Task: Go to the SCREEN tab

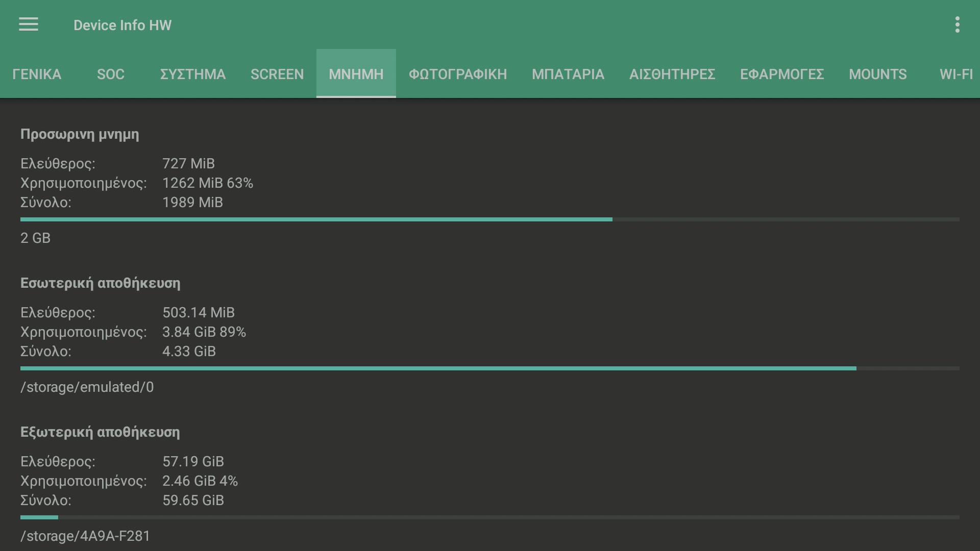Action: click(277, 74)
